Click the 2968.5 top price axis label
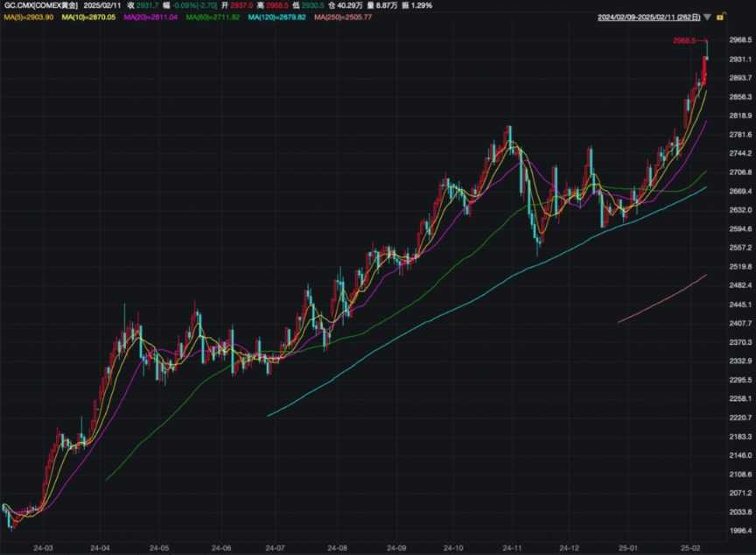The image size is (756, 555). click(740, 40)
